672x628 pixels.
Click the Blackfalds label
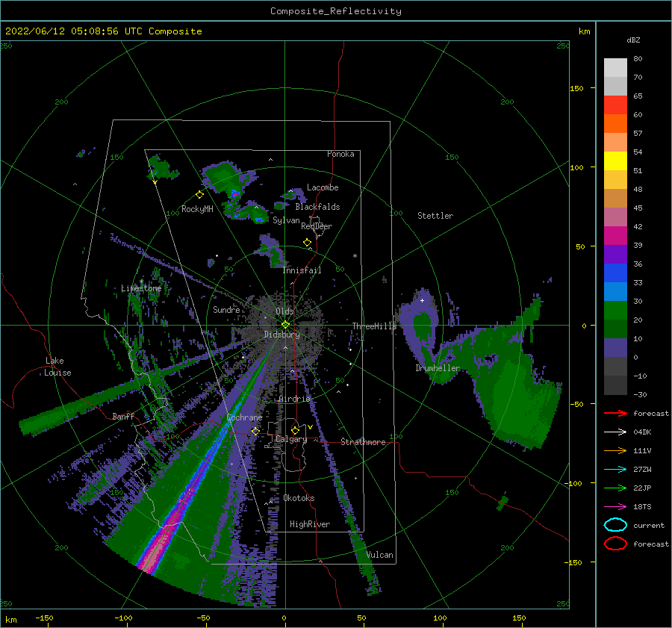[317, 207]
